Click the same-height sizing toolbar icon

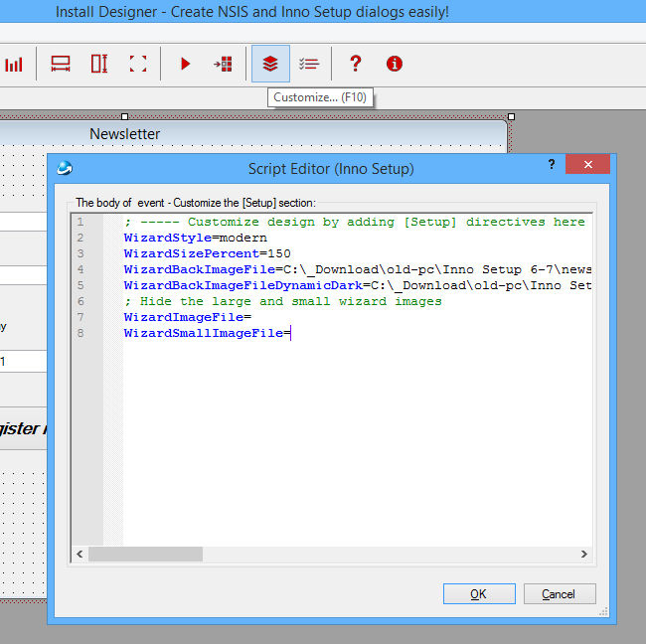tap(99, 64)
